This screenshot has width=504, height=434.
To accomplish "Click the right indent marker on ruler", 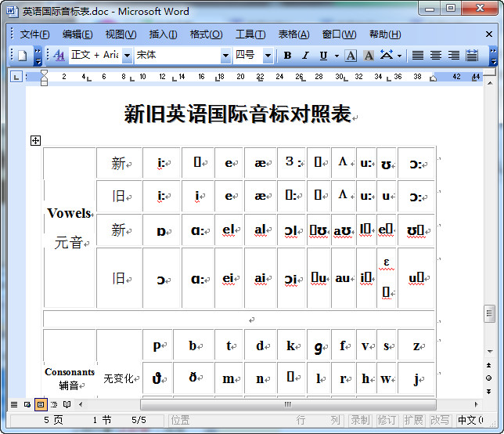I will click(x=433, y=78).
